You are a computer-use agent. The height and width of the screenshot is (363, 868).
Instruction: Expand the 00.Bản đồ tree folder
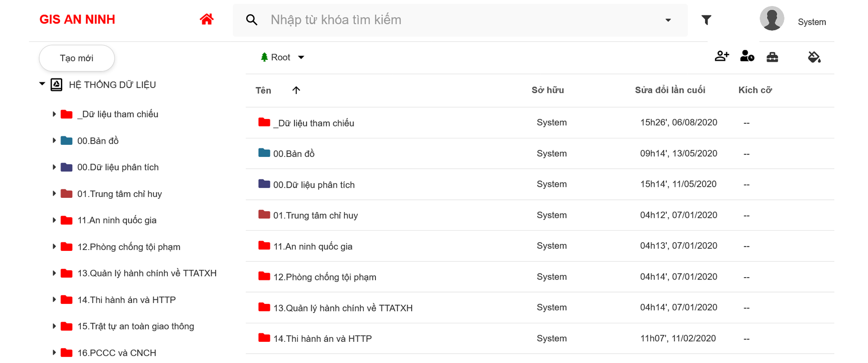(x=54, y=141)
